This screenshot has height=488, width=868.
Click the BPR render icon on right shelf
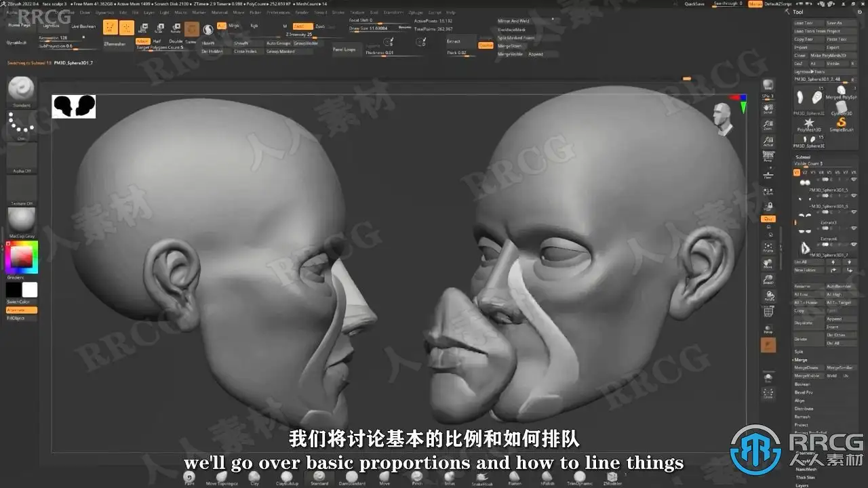pyautogui.click(x=768, y=85)
